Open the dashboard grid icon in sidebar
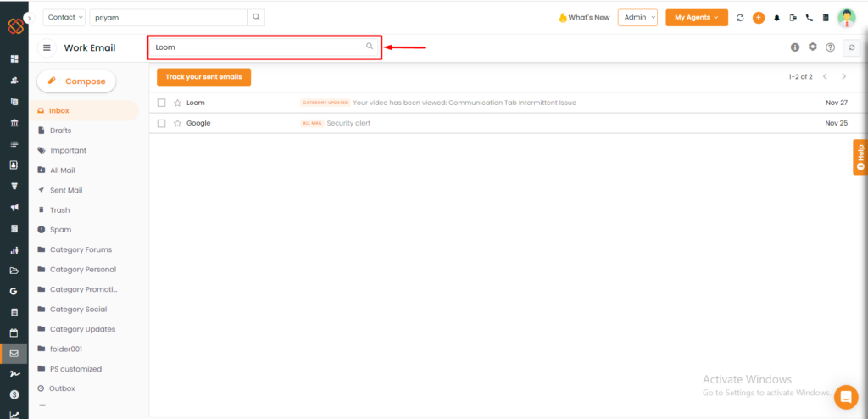 [14, 59]
